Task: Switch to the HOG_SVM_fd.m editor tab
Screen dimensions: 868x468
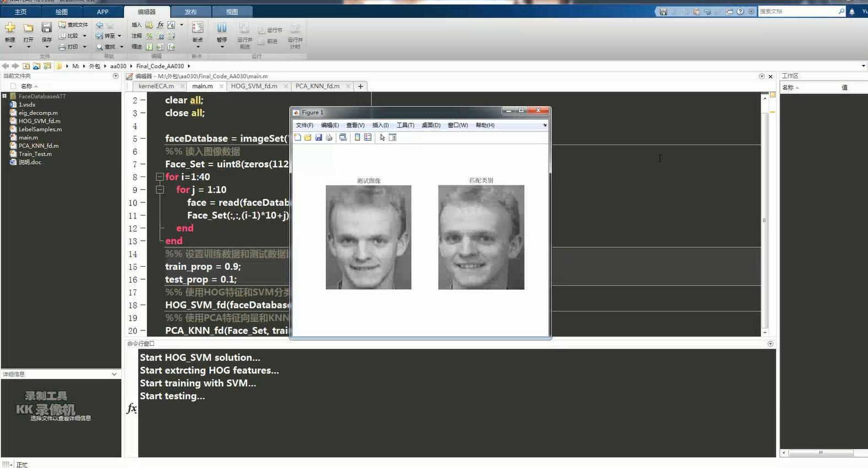Action: (x=254, y=86)
